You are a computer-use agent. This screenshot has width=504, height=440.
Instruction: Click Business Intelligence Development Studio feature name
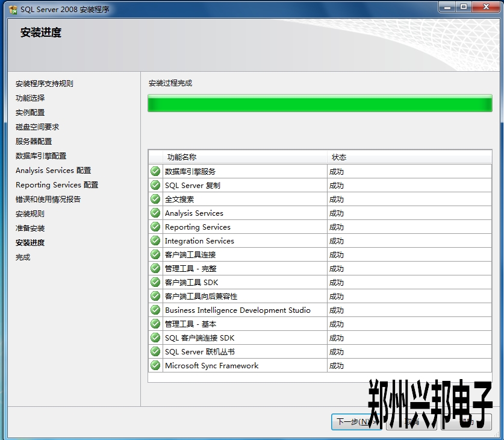(x=238, y=310)
